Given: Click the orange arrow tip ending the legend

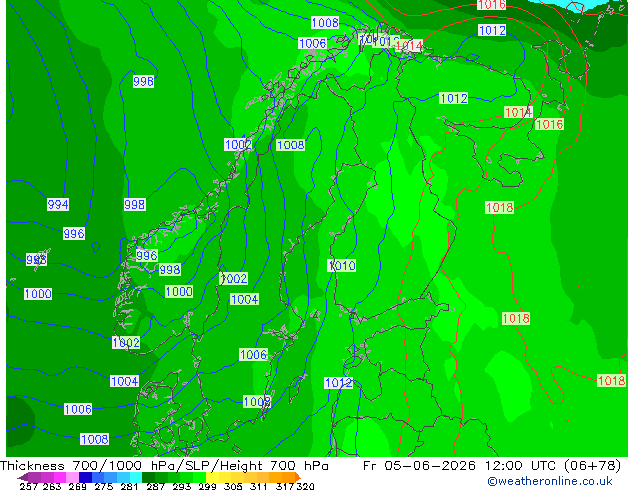Looking at the screenshot, I should pos(298,477).
